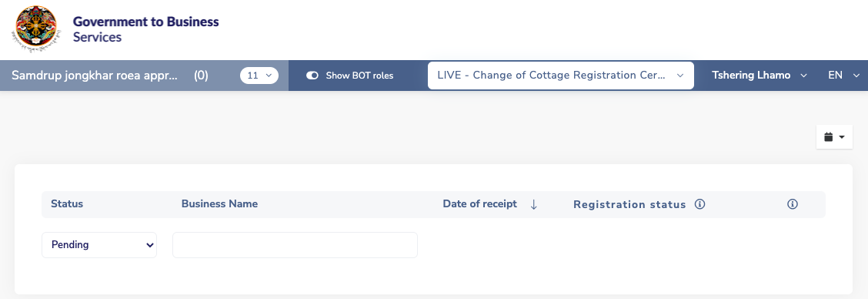Select the Samdrup jongkhar roea role label
868x299 pixels.
[95, 76]
